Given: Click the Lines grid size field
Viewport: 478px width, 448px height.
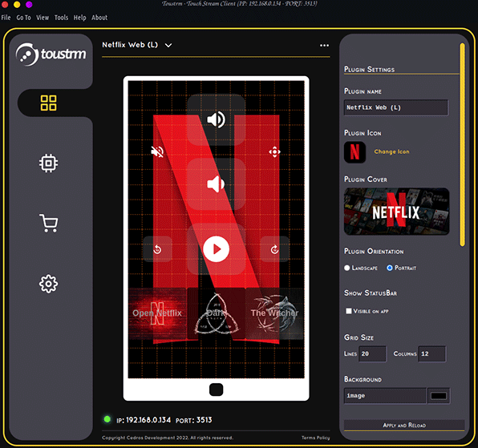Looking at the screenshot, I should pyautogui.click(x=372, y=353).
